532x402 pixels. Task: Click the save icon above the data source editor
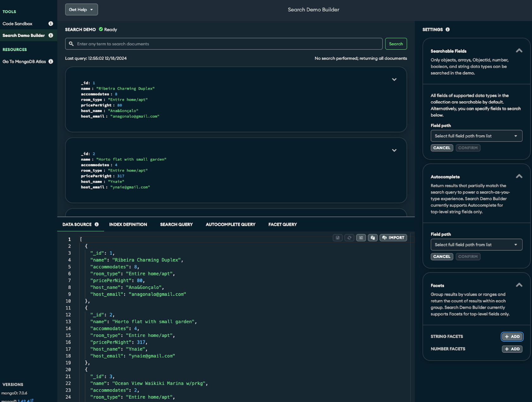[337, 238]
